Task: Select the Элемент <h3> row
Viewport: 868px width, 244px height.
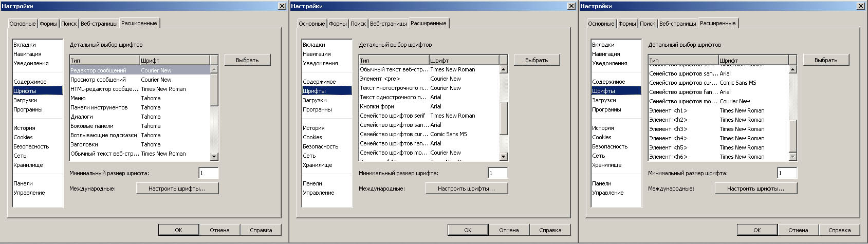Action: [718, 129]
